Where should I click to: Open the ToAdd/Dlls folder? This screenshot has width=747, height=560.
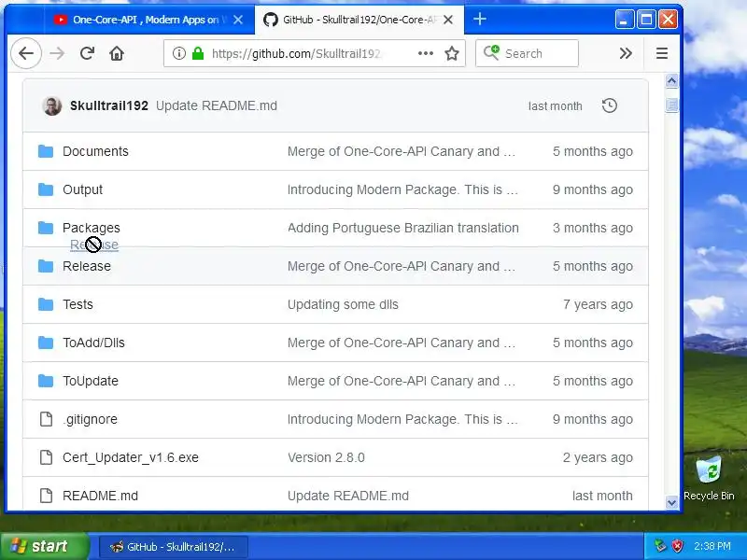93,343
